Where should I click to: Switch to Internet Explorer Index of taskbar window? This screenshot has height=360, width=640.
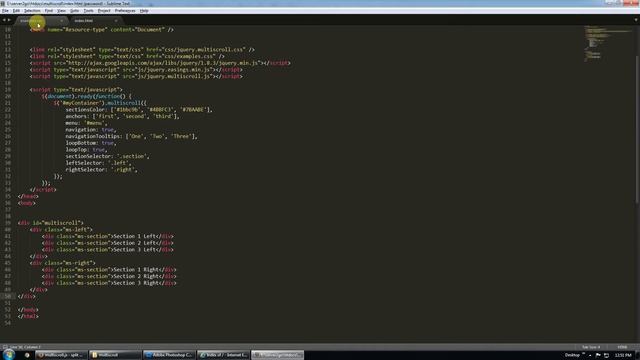tap(223, 355)
